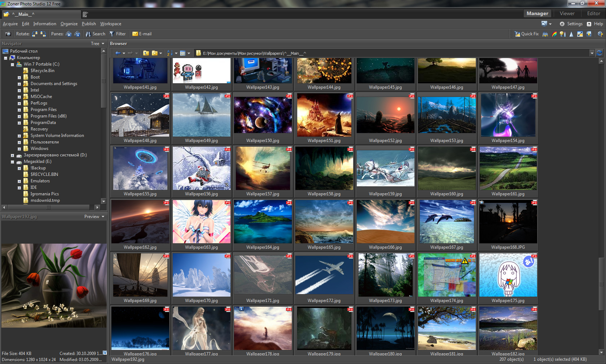
Task: Switch to the Editor tab
Action: [593, 13]
